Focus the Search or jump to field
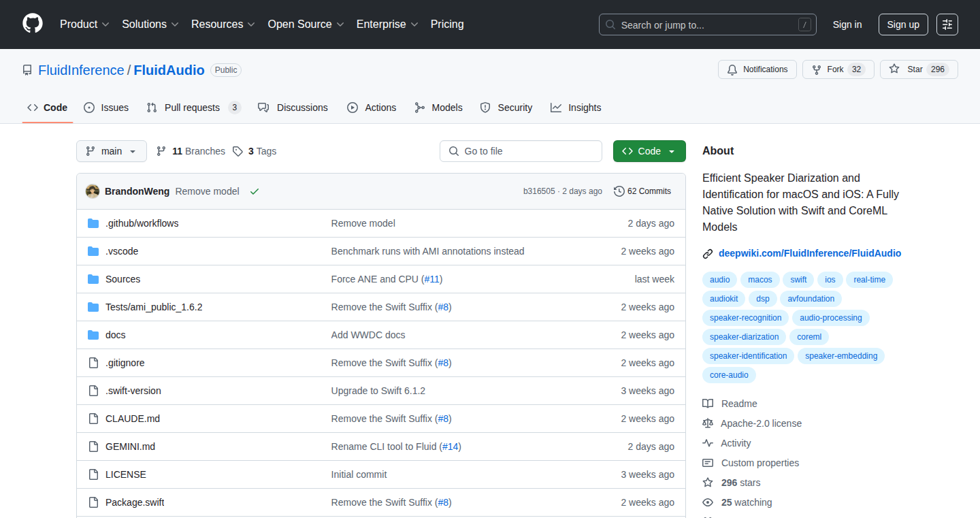 click(x=708, y=25)
